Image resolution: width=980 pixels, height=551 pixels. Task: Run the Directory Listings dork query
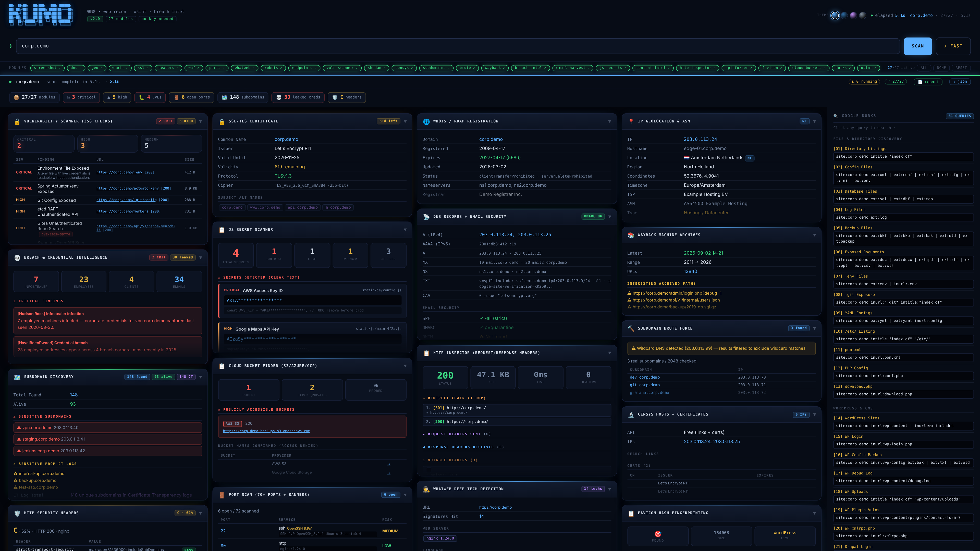(903, 157)
